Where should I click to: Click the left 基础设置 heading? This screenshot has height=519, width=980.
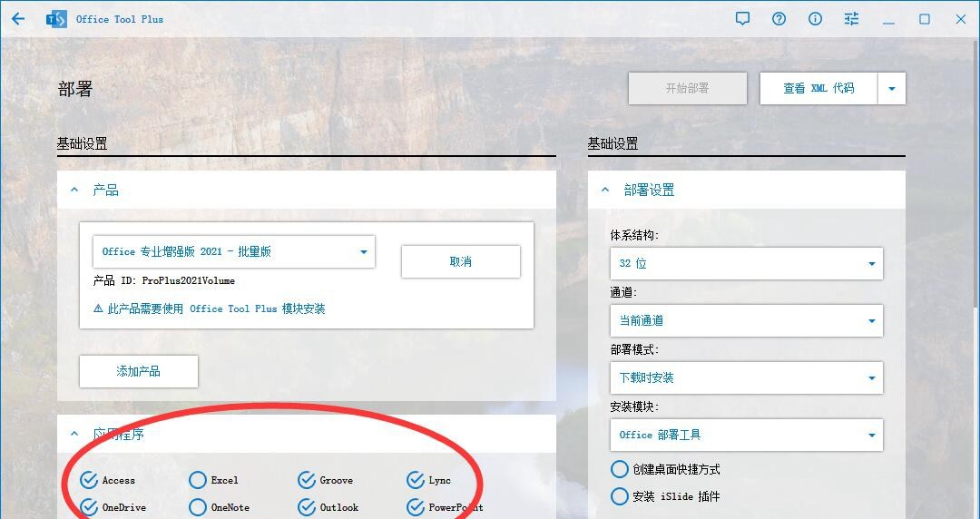tap(82, 143)
